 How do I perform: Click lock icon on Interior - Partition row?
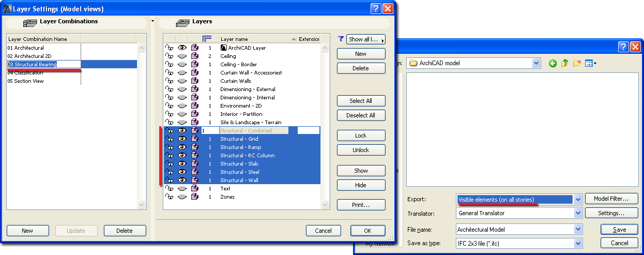pos(169,114)
